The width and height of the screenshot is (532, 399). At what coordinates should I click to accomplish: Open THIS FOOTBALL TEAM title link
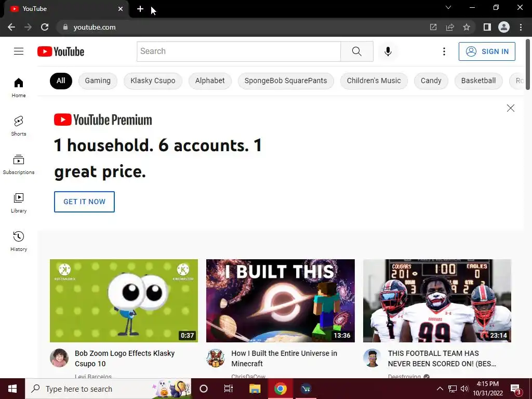pos(442,358)
